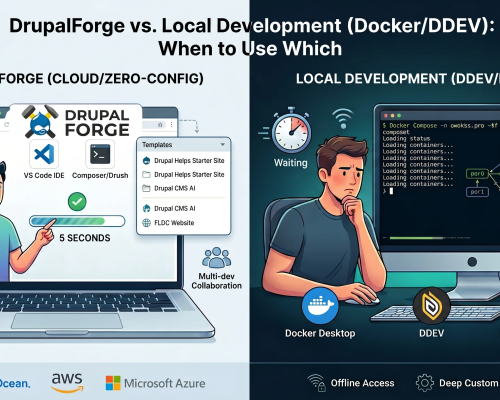Click the Drupal Forge hammer-and-drop logo
The height and width of the screenshot is (400, 500).
pos(40,122)
